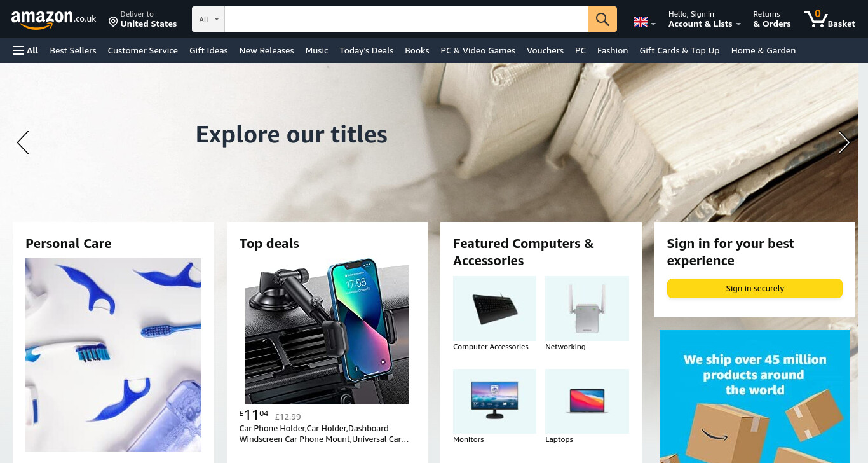
Task: Open the UK flag language selector
Action: coord(644,22)
